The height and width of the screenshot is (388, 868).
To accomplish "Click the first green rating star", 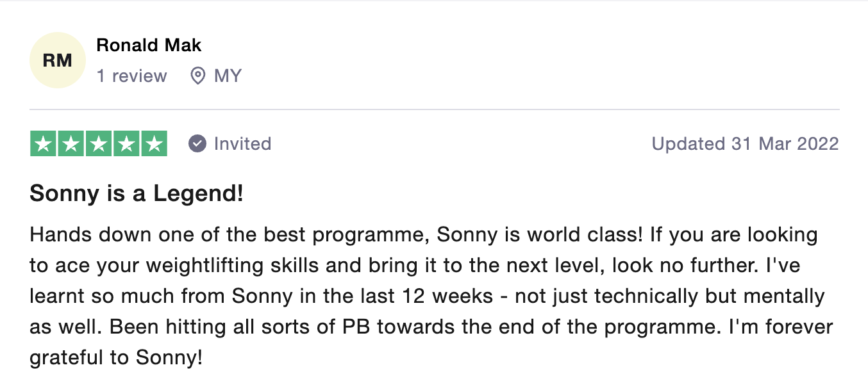I will tap(44, 143).
